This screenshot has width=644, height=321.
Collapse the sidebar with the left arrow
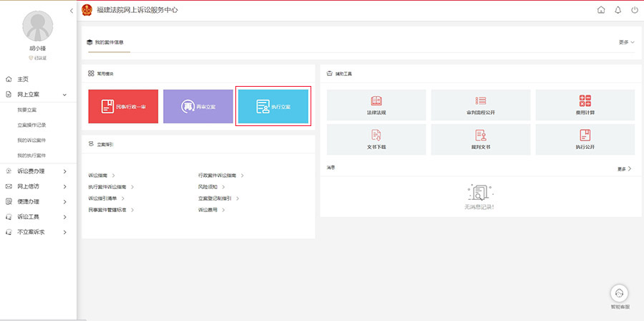[x=72, y=11]
